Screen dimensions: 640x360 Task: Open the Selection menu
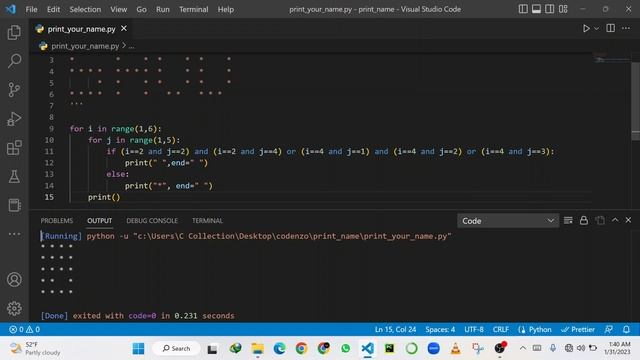[85, 9]
